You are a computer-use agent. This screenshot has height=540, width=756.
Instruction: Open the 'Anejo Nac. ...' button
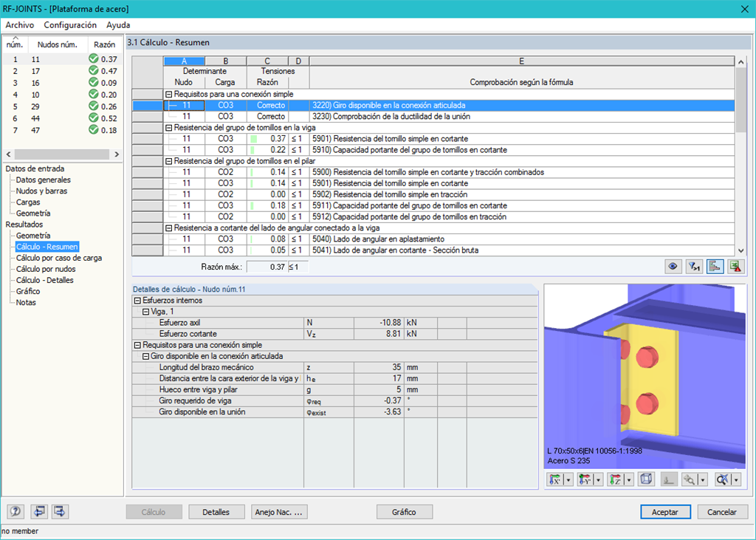click(x=279, y=512)
